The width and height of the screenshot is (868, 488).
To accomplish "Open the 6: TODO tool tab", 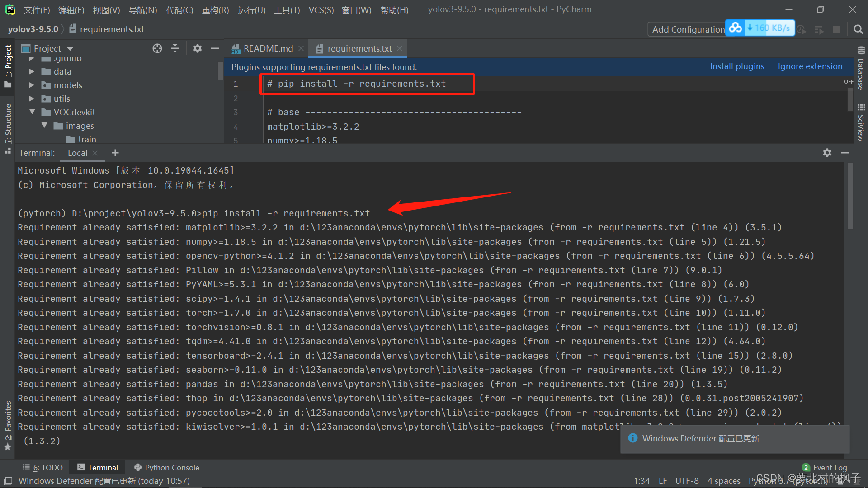I will pos(42,468).
